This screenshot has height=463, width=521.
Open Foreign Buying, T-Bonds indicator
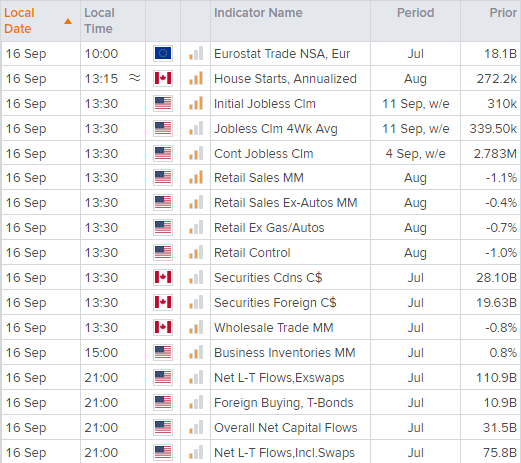point(284,403)
